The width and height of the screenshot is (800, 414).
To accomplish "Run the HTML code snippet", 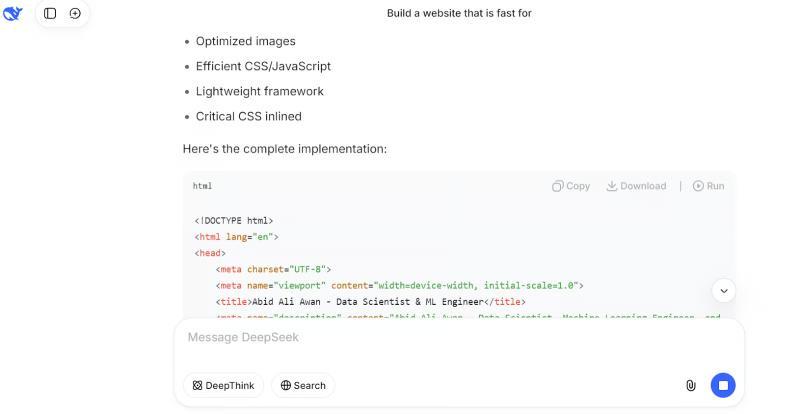I will pyautogui.click(x=708, y=186).
